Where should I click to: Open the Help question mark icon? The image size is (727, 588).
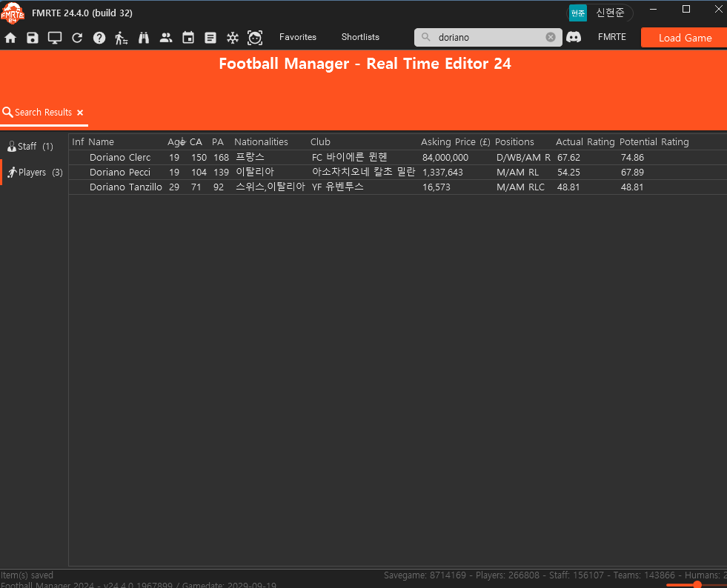click(99, 38)
